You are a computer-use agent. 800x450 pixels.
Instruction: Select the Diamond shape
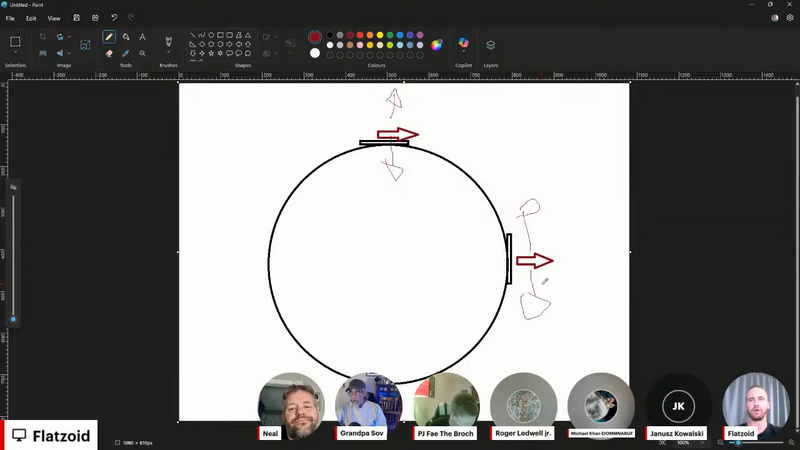point(202,44)
